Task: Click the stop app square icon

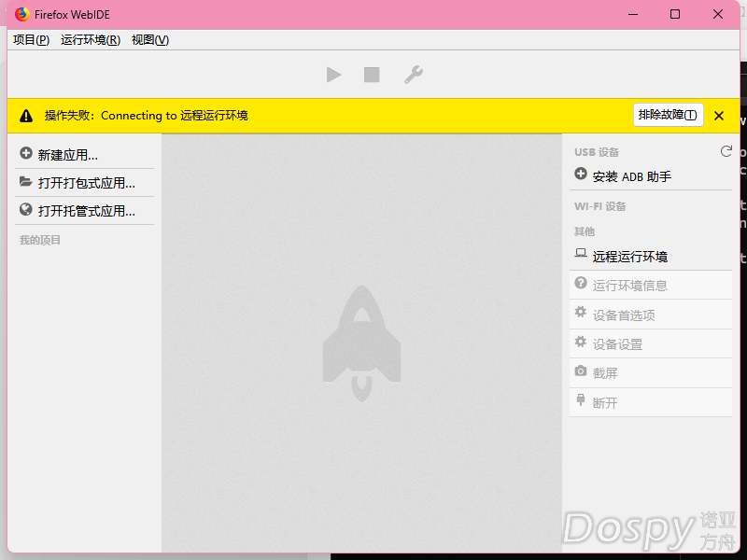Action: (x=372, y=75)
